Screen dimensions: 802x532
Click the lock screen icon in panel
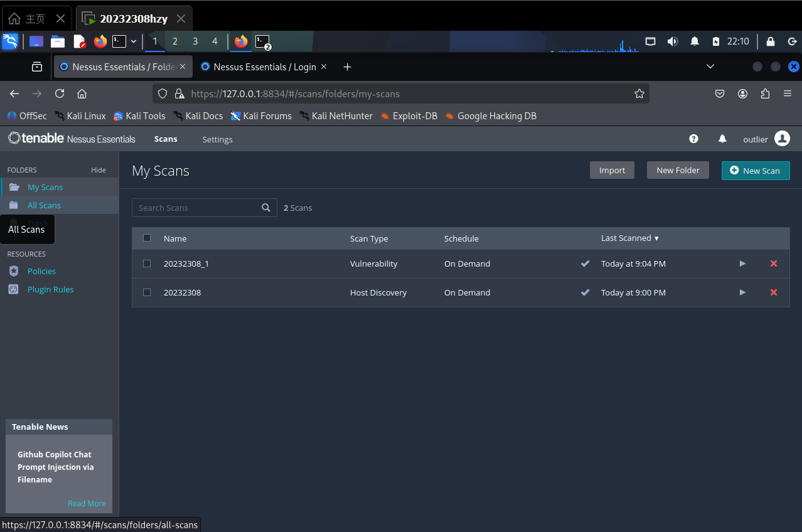(x=770, y=41)
